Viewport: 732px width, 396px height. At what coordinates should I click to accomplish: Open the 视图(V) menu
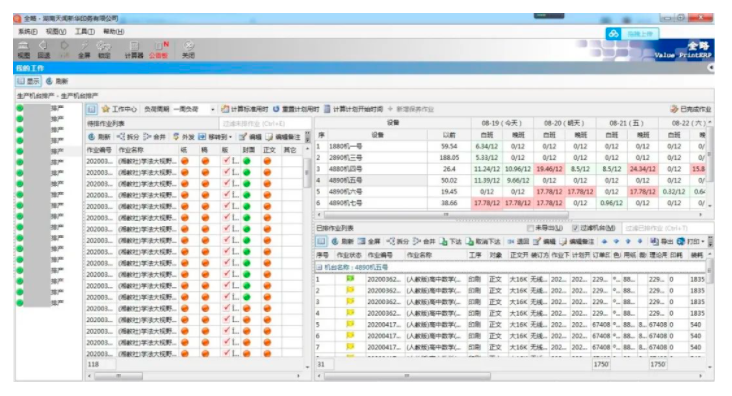click(x=56, y=31)
